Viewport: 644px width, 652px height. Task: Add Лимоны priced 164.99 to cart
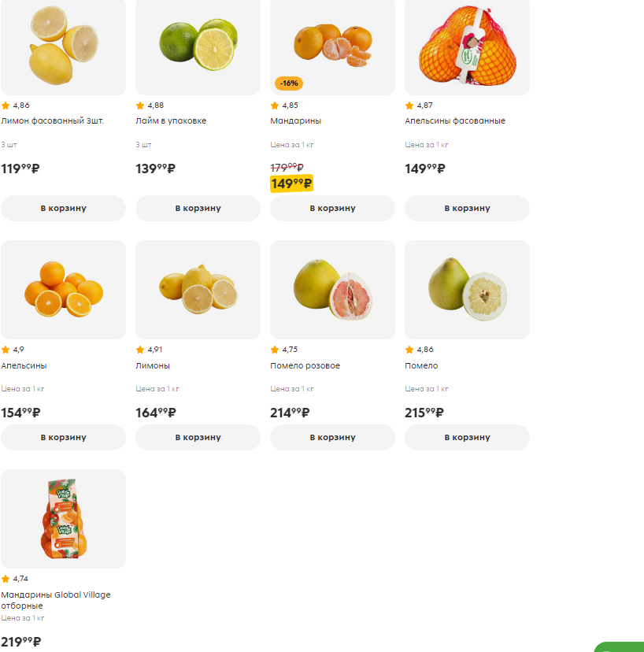[198, 437]
